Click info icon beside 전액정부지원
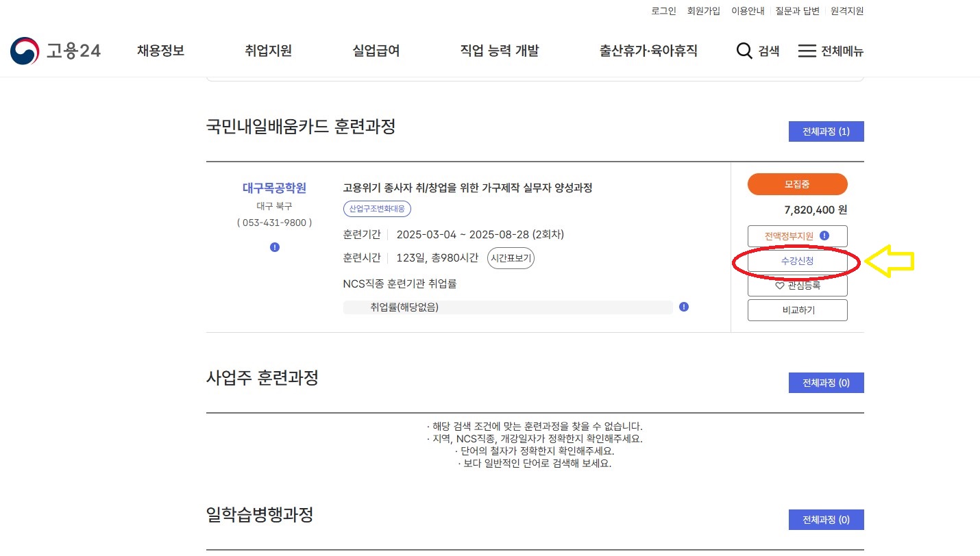Viewport: 980px width, 556px height. point(824,236)
